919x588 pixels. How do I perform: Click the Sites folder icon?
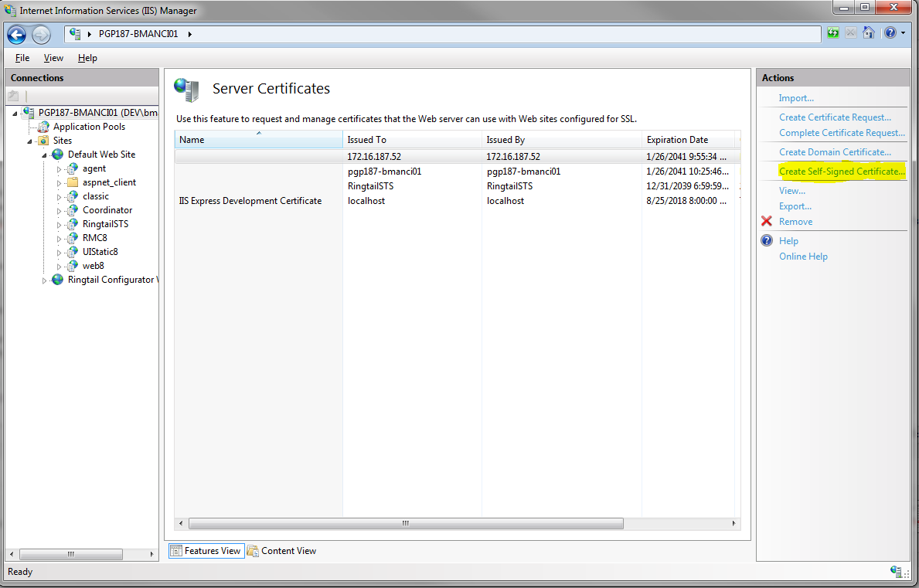point(43,141)
